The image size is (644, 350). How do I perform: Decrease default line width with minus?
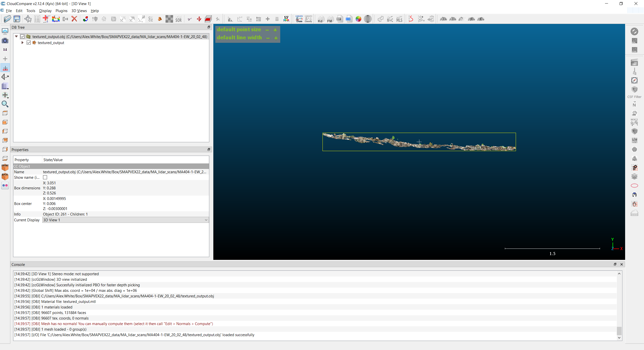tap(268, 38)
